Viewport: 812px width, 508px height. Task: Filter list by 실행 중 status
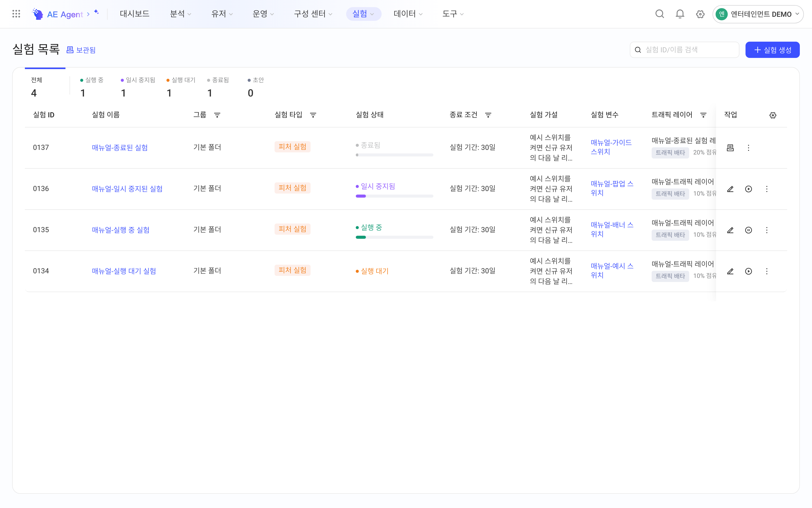point(92,87)
